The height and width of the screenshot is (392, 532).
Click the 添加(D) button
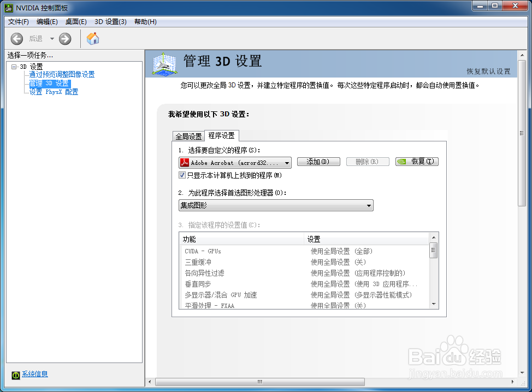click(x=318, y=162)
